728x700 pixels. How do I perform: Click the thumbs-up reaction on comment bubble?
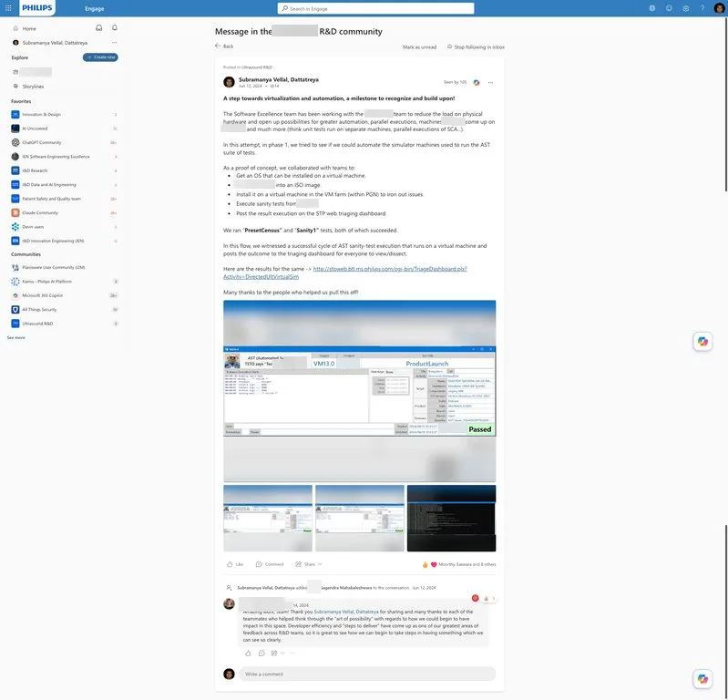487,599
